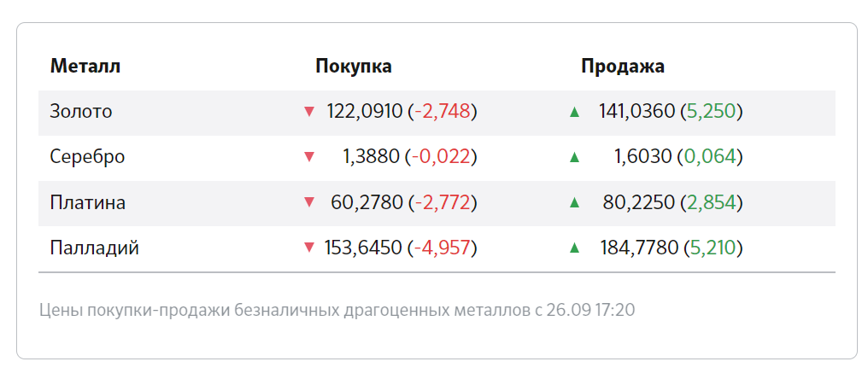
Task: Select the Платина row label
Action: coord(88,203)
